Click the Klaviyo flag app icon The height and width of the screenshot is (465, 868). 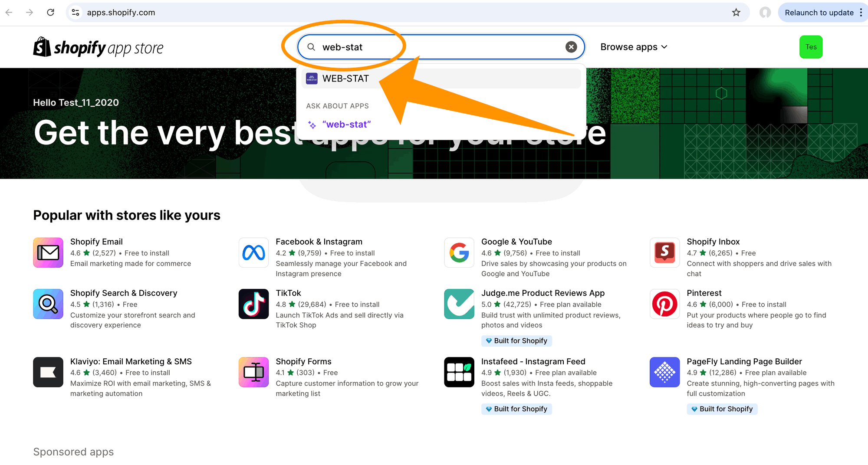[48, 372]
